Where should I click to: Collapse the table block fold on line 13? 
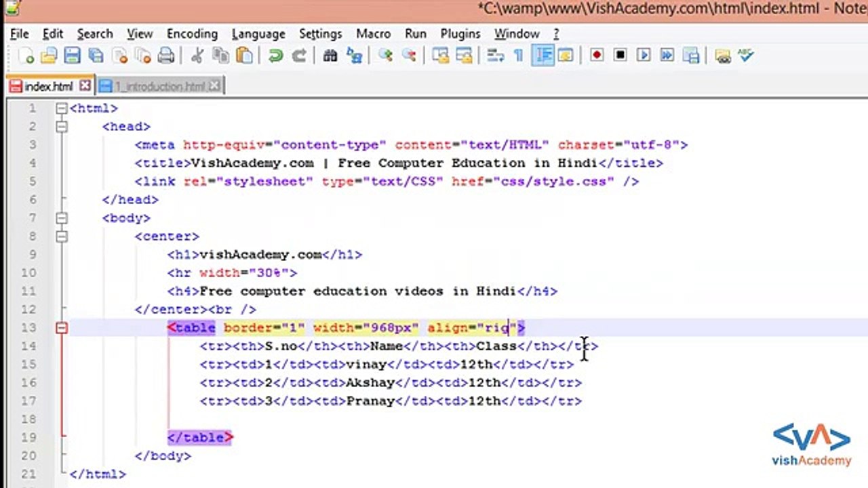pos(62,328)
